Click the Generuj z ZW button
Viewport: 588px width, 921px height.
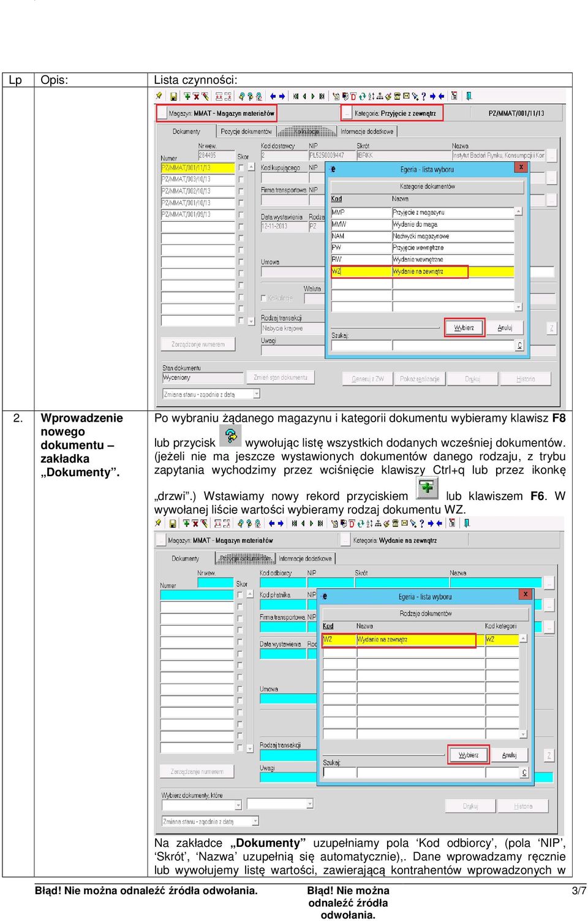click(x=367, y=379)
